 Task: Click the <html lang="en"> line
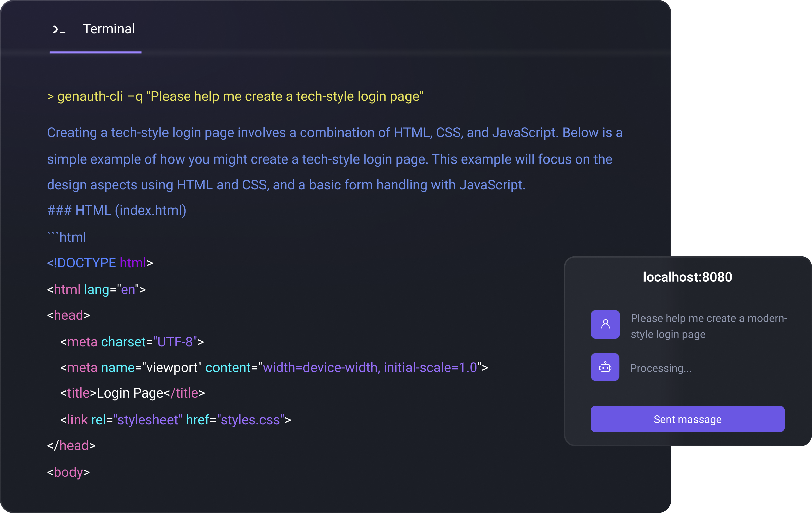pos(96,289)
